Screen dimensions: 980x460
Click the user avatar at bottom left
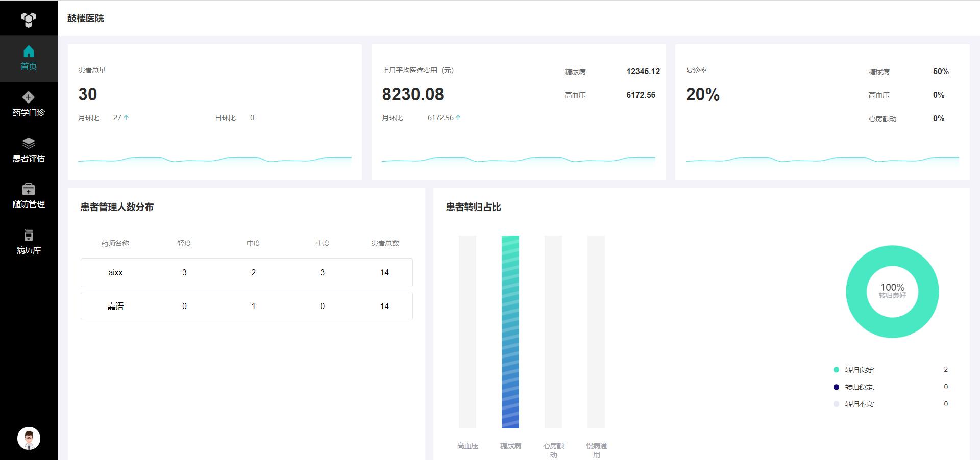pyautogui.click(x=29, y=438)
